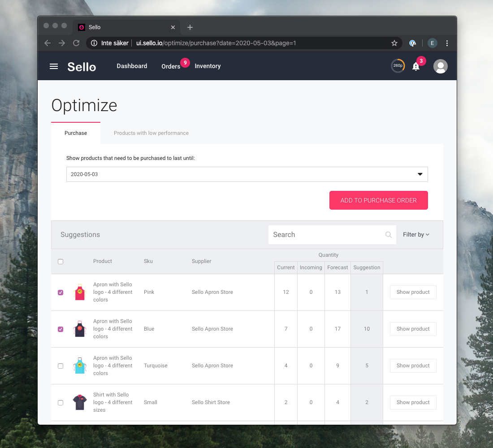Click the search magnifier icon
493x448 pixels.
click(x=388, y=235)
